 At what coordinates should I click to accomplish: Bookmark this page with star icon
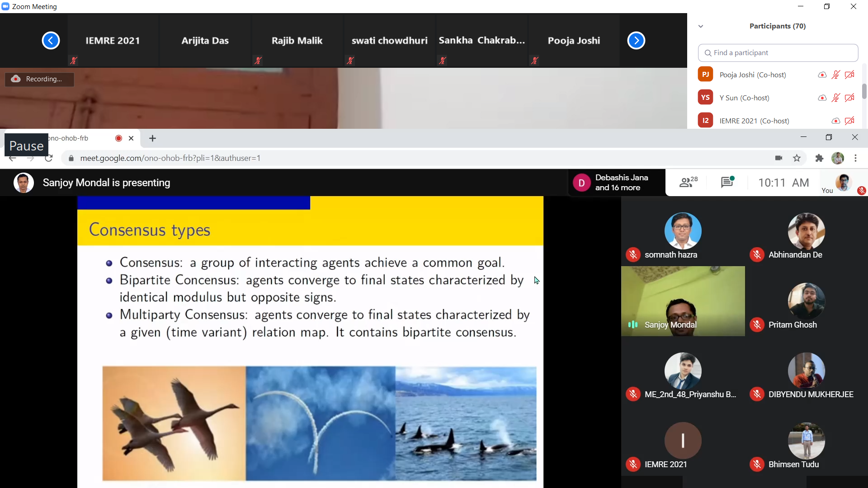(x=797, y=158)
